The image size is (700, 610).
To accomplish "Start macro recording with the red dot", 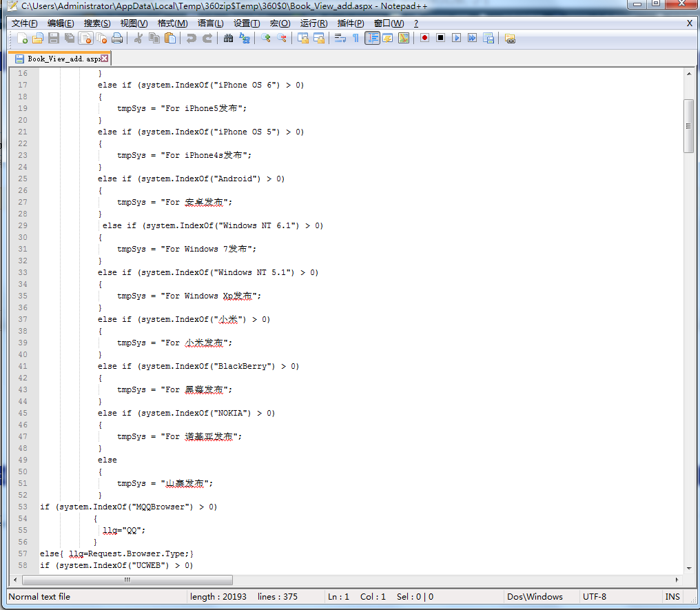I will coord(424,38).
